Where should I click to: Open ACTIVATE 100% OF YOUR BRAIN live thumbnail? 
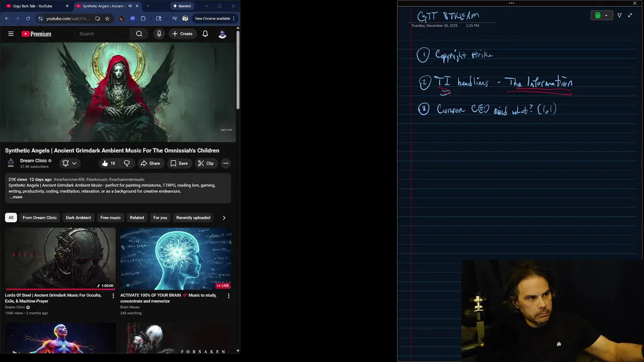tap(176, 259)
